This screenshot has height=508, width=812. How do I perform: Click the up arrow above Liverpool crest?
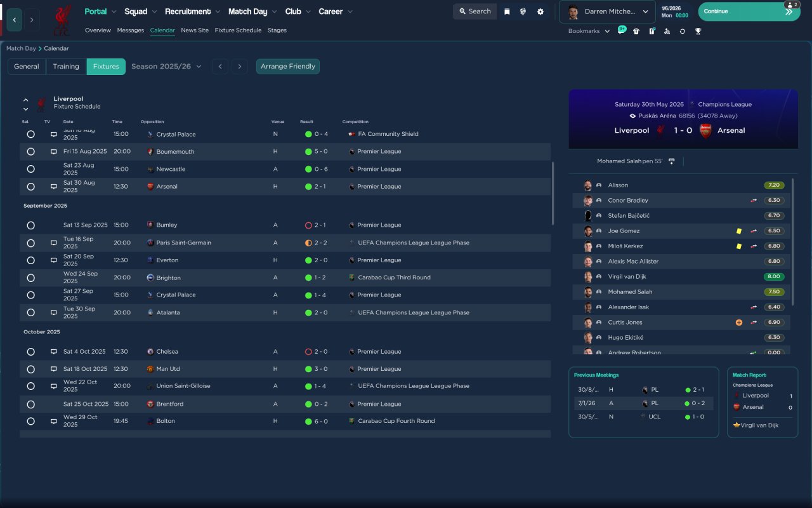pyautogui.click(x=26, y=100)
